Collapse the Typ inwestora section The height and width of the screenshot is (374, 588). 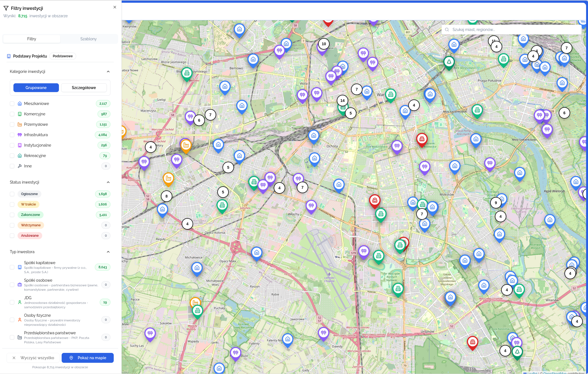(x=108, y=252)
